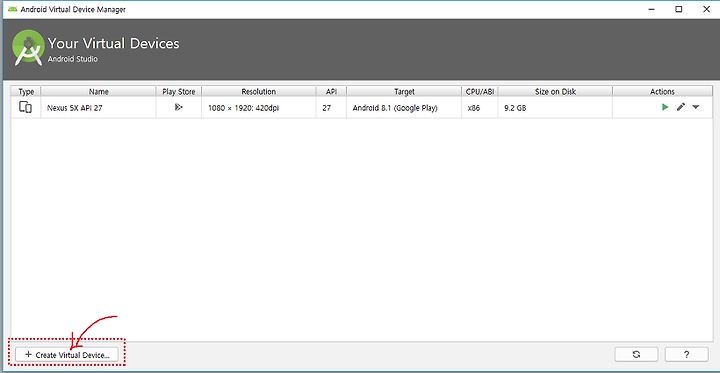Click the CPU/ABI column header

point(480,91)
